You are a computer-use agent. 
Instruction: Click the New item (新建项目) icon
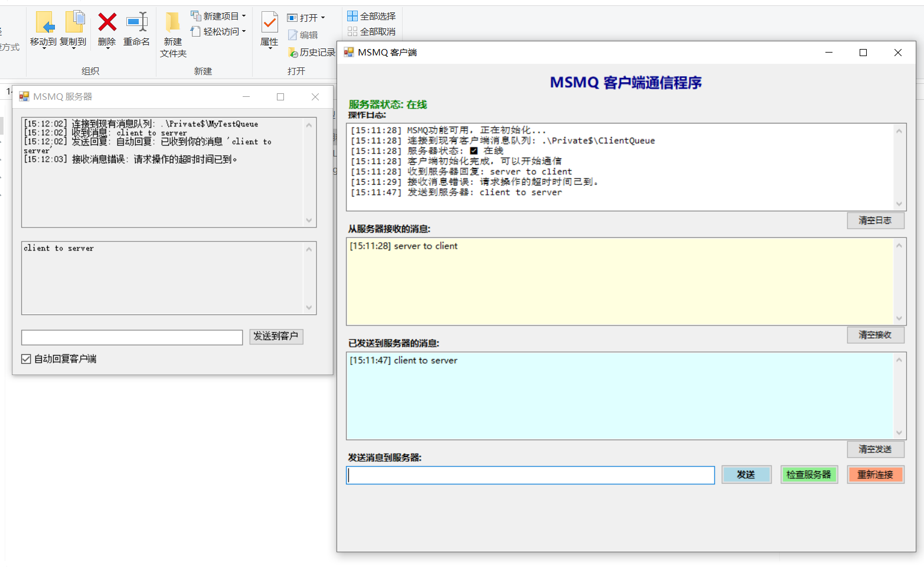(x=195, y=15)
